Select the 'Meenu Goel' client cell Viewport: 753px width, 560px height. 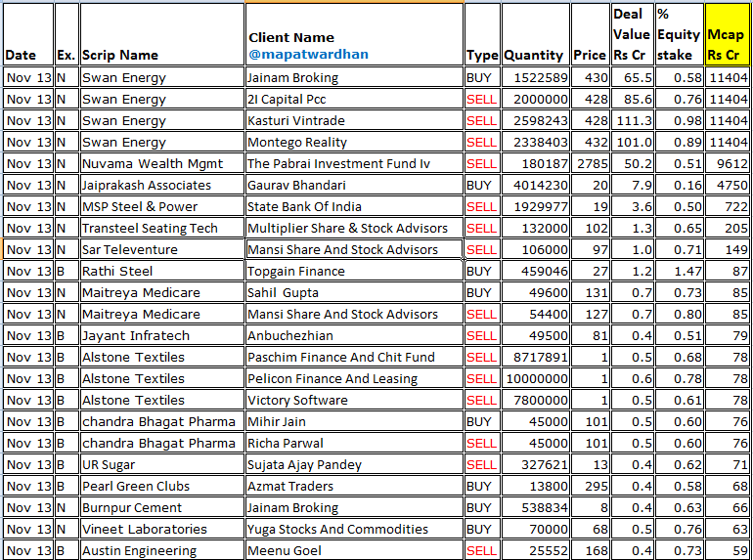(x=354, y=550)
